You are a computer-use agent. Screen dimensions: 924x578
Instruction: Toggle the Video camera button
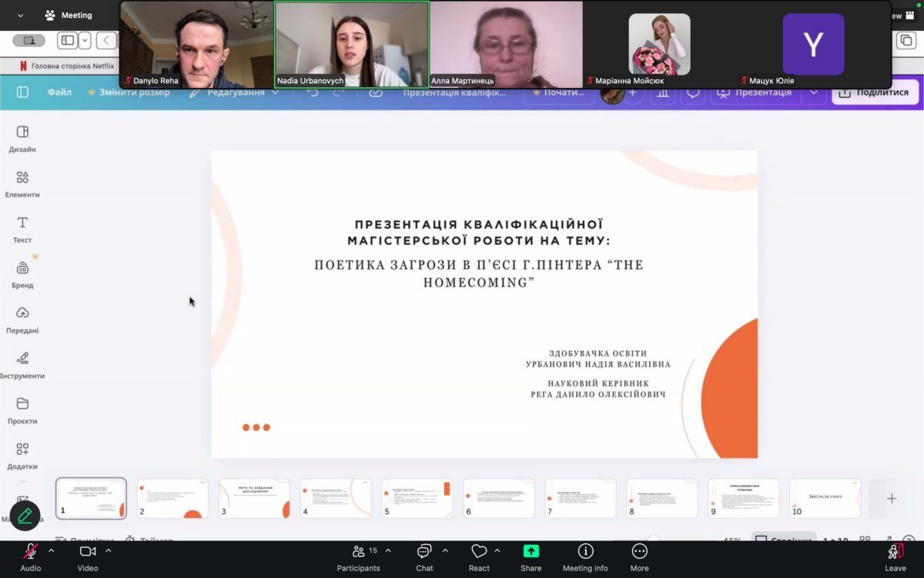88,556
